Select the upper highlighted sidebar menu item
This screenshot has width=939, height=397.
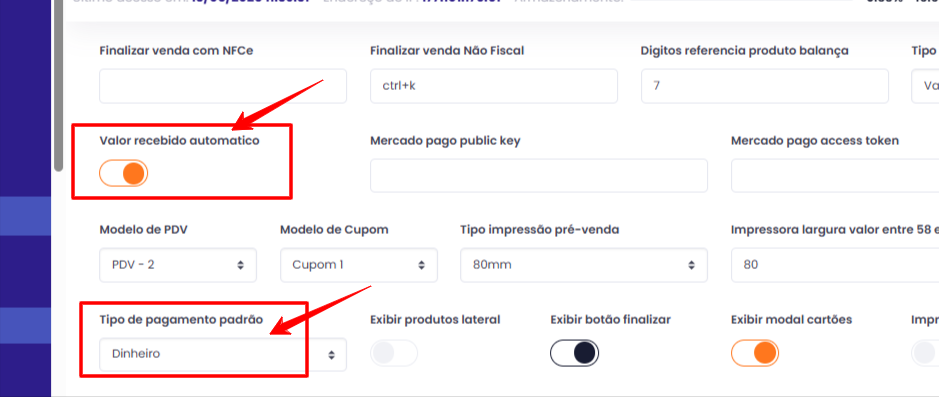pyautogui.click(x=25, y=216)
